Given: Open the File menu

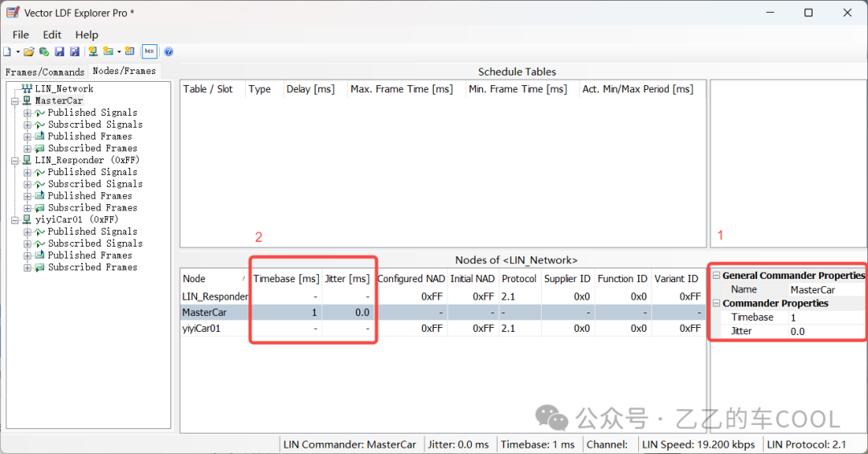Looking at the screenshot, I should (x=20, y=35).
